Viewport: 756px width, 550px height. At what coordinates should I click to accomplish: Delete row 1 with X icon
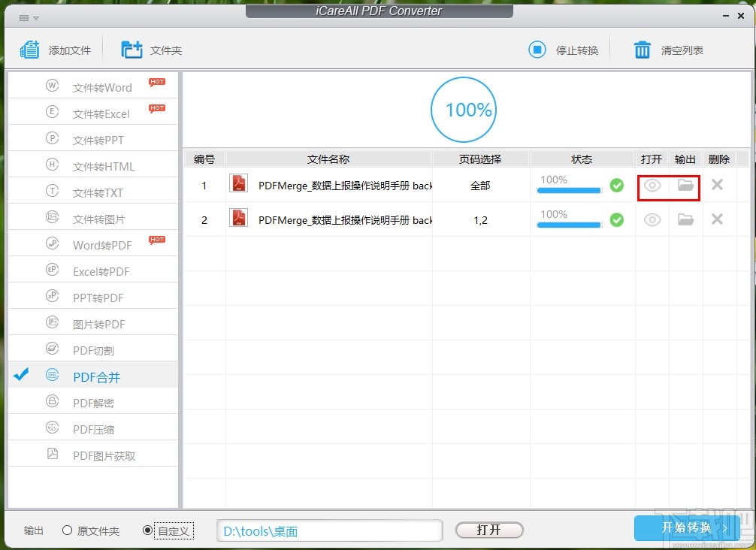pos(717,185)
